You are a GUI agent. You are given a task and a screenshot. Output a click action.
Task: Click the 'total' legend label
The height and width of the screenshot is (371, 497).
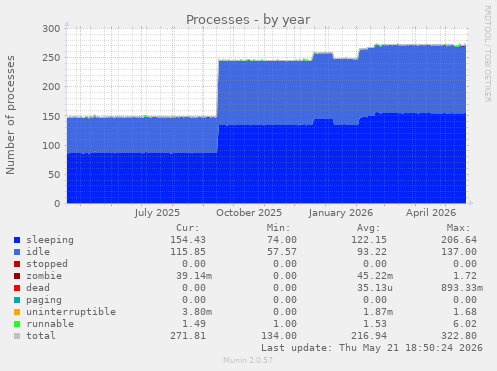pos(41,336)
